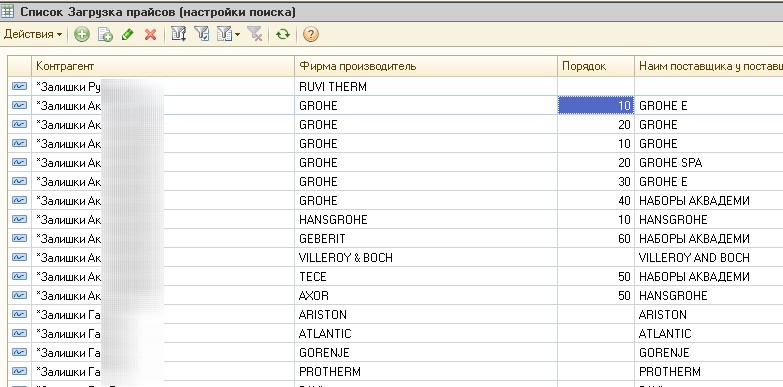
Task: Select GORENJE in Фирма производитель column
Action: pos(426,352)
